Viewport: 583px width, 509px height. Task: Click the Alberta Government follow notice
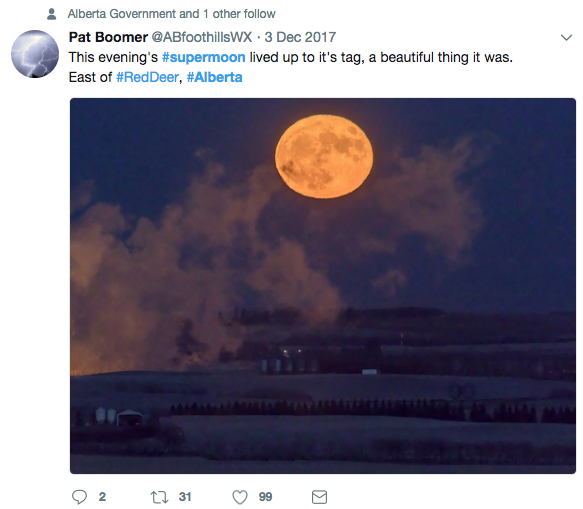click(x=171, y=14)
